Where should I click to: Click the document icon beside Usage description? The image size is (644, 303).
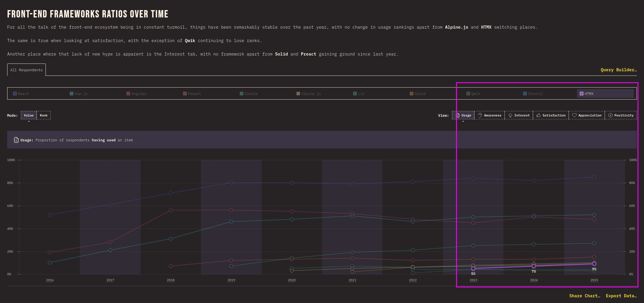click(16, 140)
